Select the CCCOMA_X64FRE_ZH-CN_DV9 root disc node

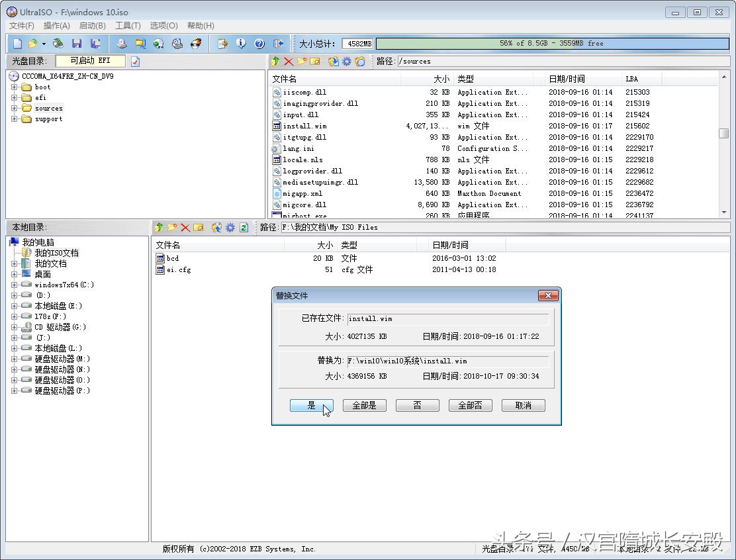pos(68,76)
